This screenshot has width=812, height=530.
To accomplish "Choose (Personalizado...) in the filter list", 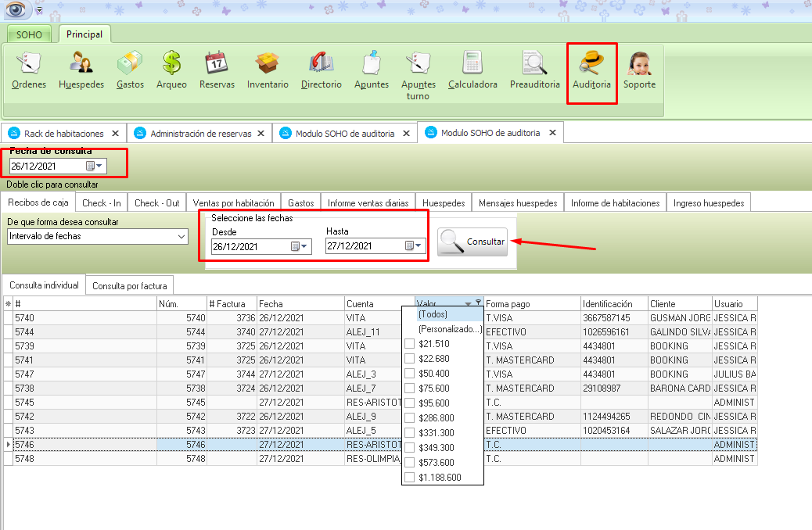I will pos(448,329).
